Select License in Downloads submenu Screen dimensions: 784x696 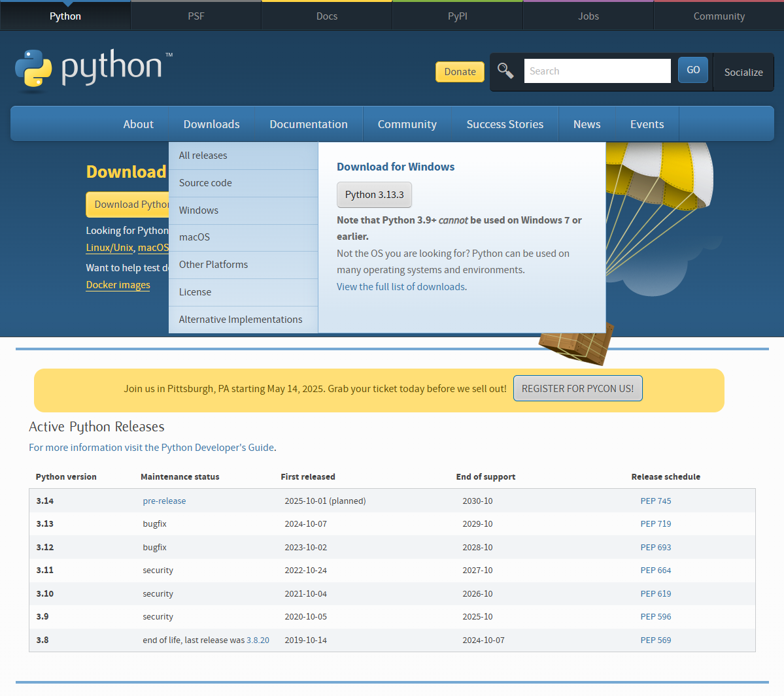click(243, 292)
